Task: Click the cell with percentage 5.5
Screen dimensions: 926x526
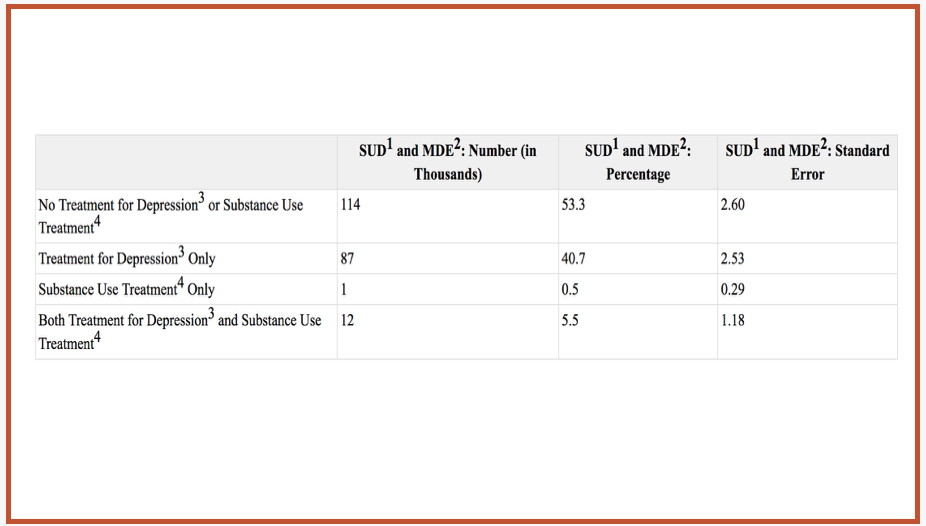Action: 638,332
